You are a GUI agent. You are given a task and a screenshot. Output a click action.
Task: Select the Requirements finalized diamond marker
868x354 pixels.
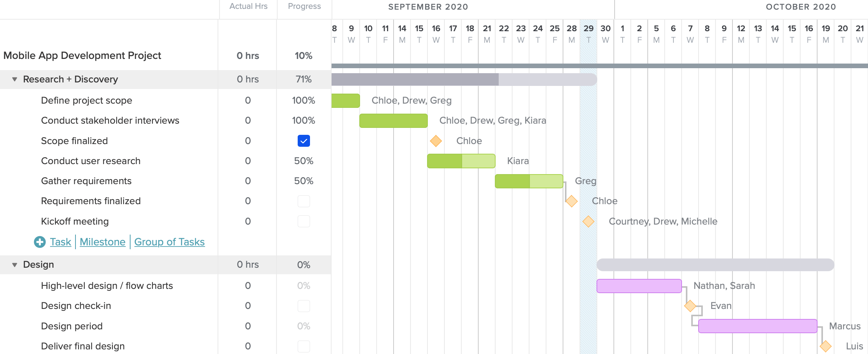[x=571, y=201]
